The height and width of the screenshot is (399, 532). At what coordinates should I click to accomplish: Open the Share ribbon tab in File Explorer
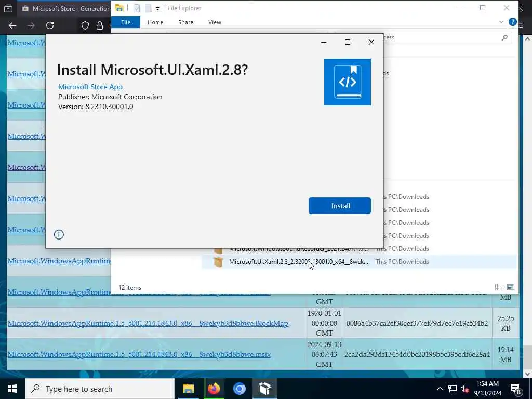(x=185, y=22)
